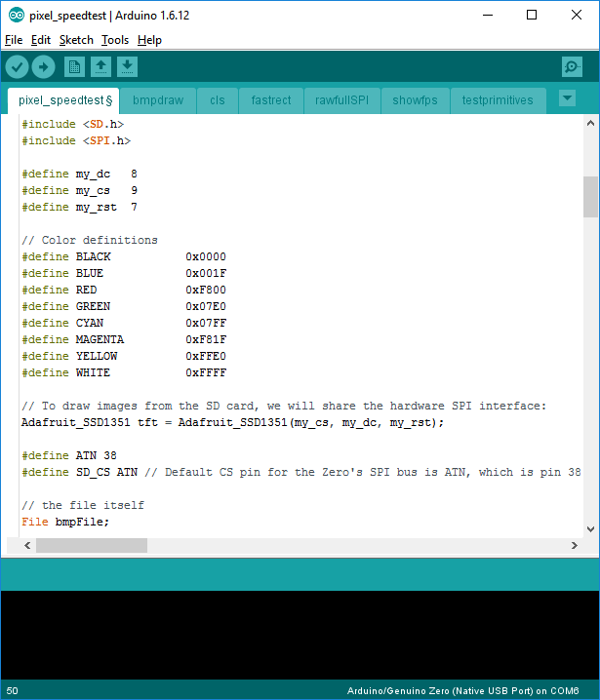Click the '#define ATN 38' line
This screenshot has height=700, width=600.
[69, 455]
